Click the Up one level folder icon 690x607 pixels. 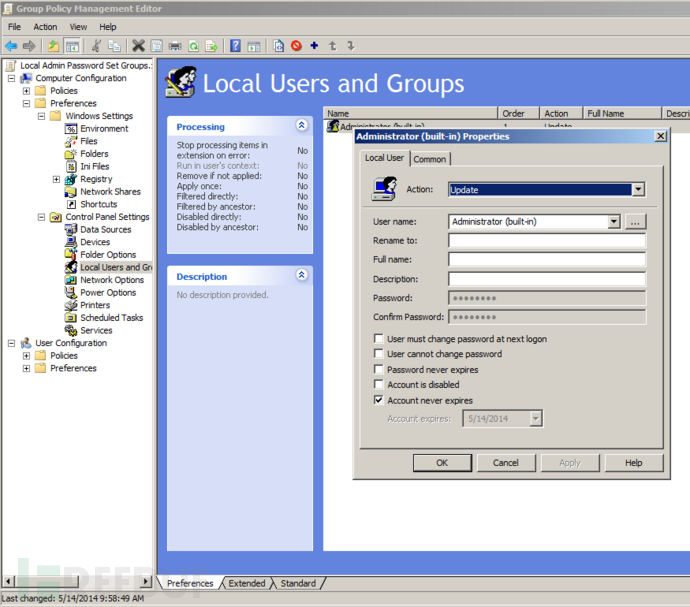click(53, 46)
